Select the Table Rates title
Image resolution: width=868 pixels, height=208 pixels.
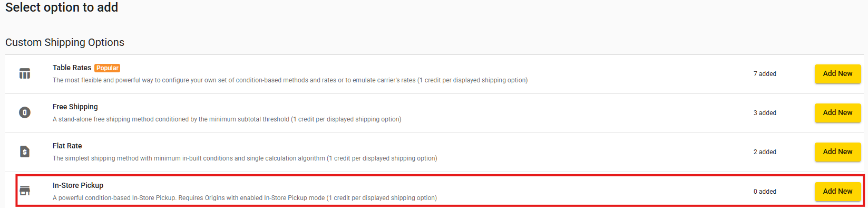click(72, 68)
